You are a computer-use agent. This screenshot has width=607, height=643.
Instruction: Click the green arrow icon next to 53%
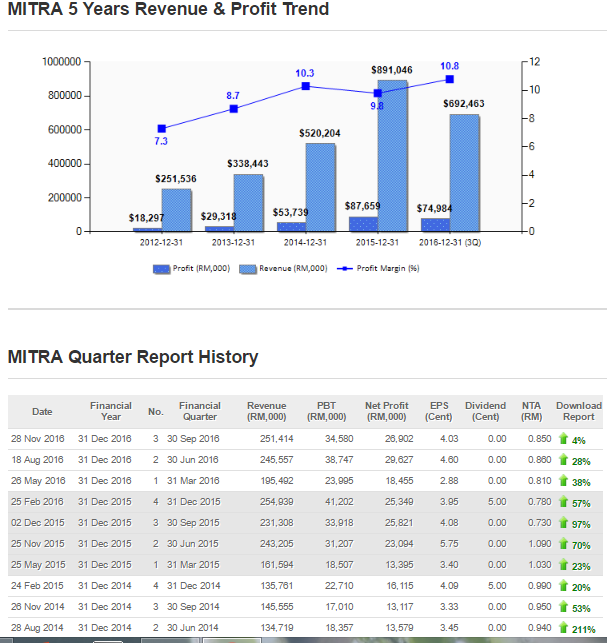[563, 607]
